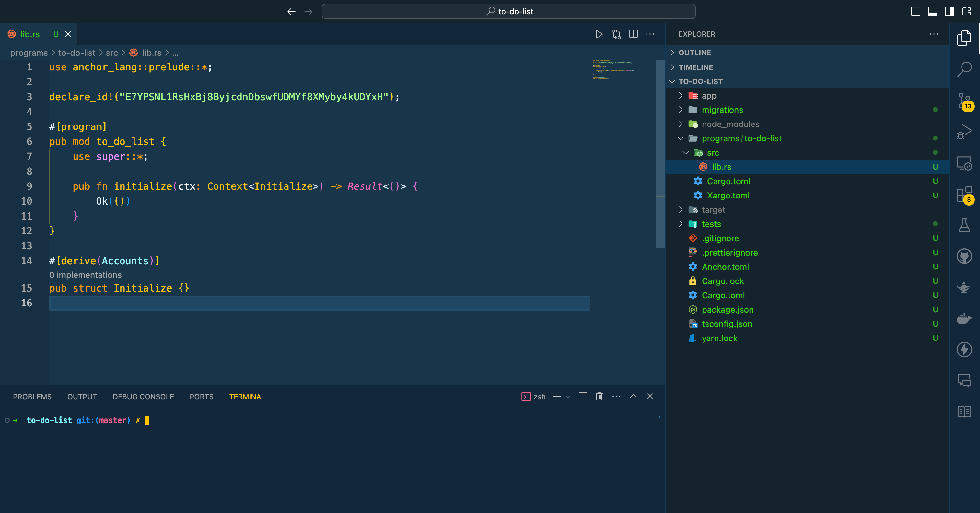Open the GitHub view icon
This screenshot has width=980, height=513.
964,256
